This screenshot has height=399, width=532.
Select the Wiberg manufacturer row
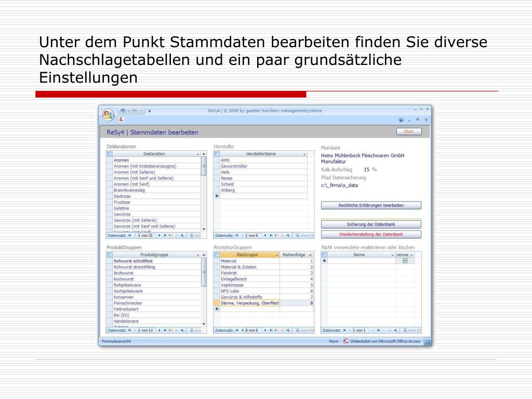[263, 190]
